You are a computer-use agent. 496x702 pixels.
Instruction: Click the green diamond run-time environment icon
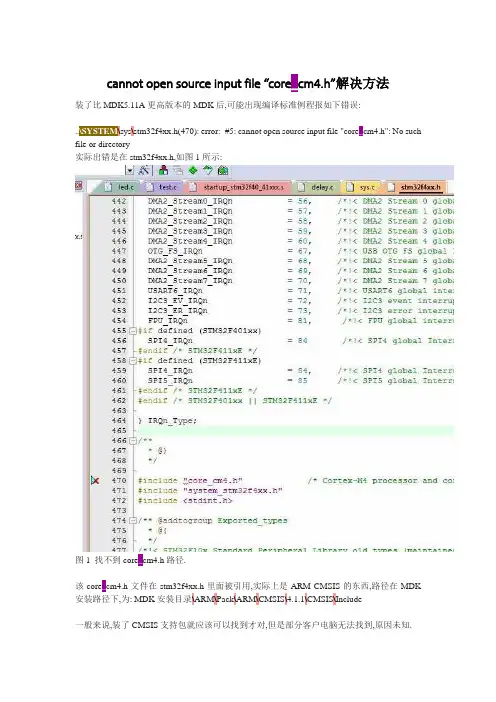point(193,170)
